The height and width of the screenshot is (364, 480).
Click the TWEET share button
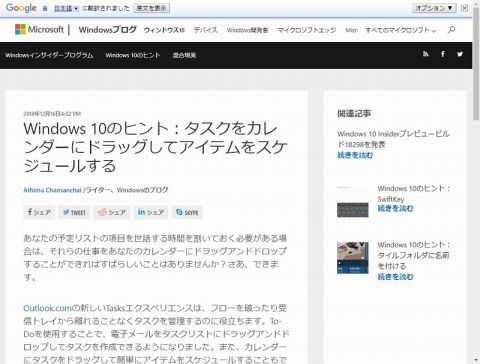[x=74, y=212]
